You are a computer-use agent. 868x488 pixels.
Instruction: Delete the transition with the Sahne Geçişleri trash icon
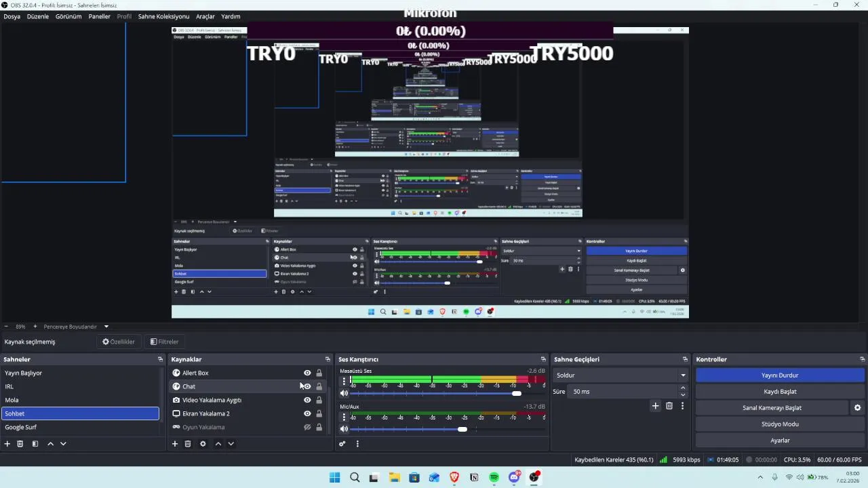click(x=669, y=406)
